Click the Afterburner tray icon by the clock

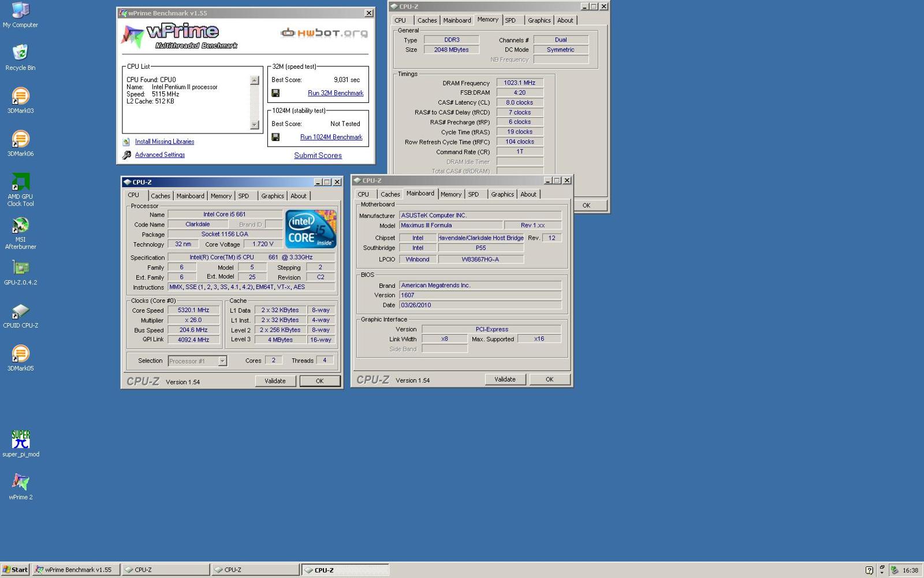(x=895, y=570)
